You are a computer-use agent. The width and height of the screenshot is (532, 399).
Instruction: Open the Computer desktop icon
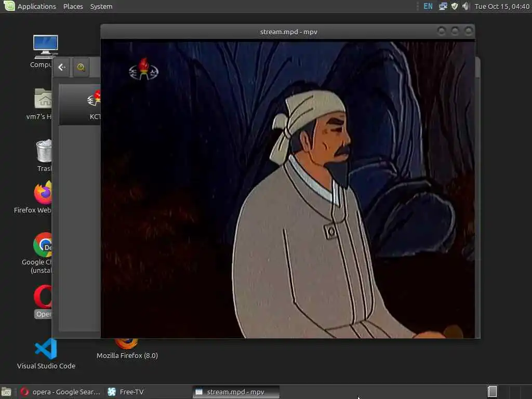click(x=46, y=46)
